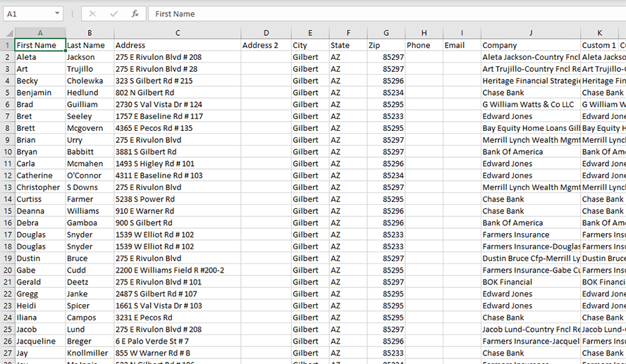Select row 27 header
Screen dimensions: 626x364
8,353
